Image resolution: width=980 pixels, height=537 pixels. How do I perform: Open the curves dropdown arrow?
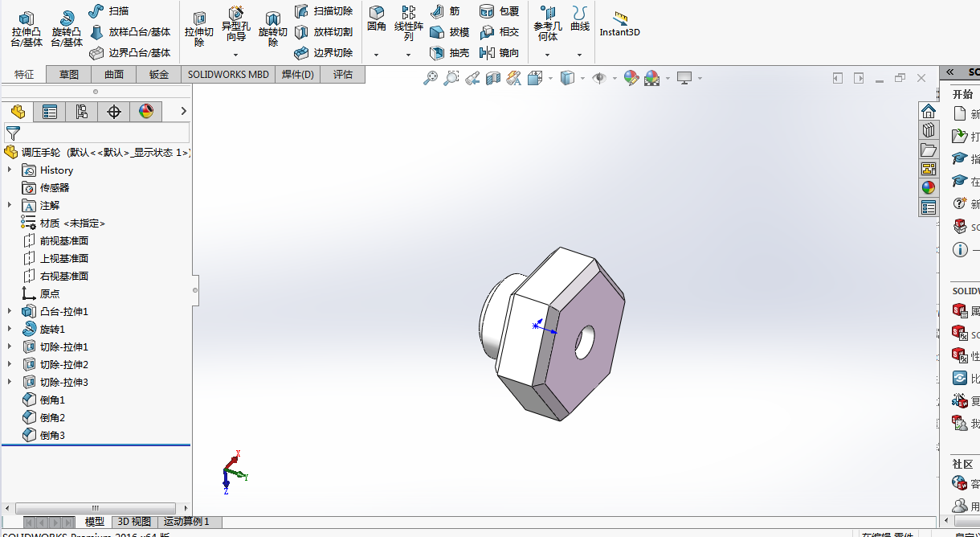pyautogui.click(x=579, y=55)
